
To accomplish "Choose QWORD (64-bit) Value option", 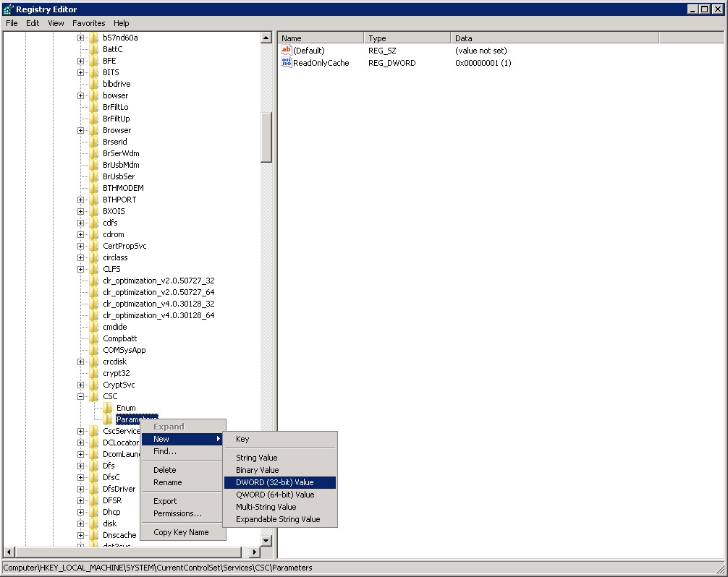I will point(280,495).
